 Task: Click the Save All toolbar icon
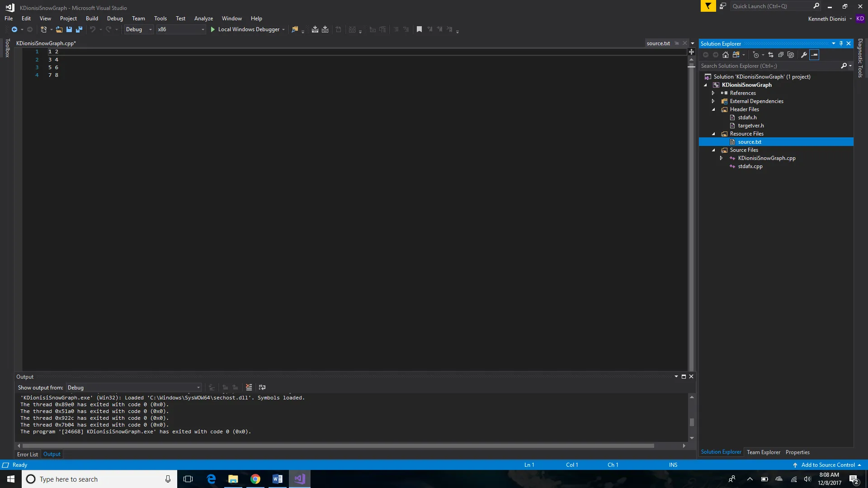pos(79,29)
